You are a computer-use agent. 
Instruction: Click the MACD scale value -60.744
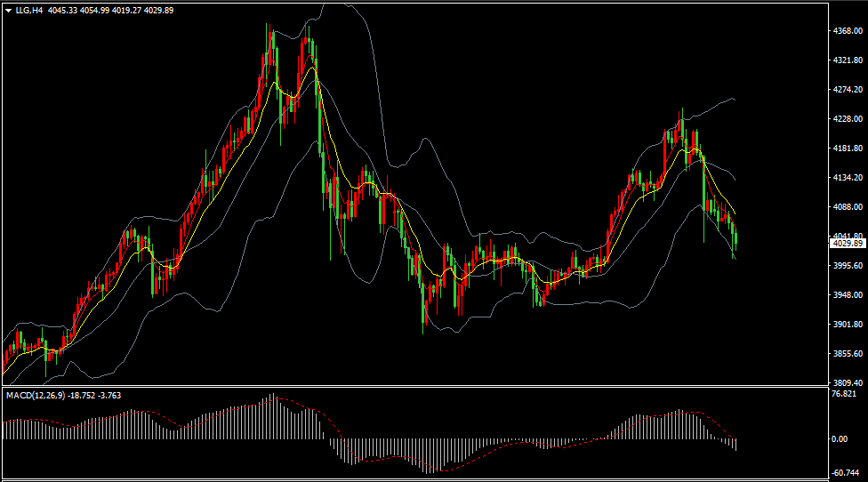pyautogui.click(x=845, y=473)
